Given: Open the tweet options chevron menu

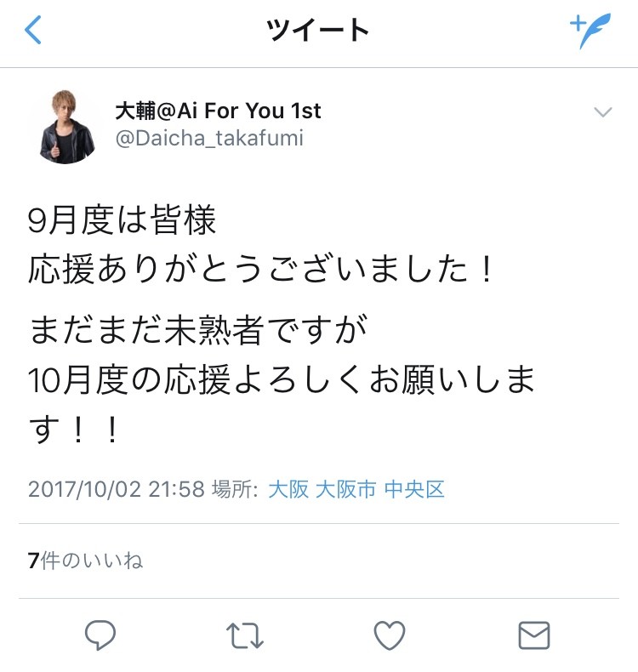Looking at the screenshot, I should pyautogui.click(x=603, y=112).
